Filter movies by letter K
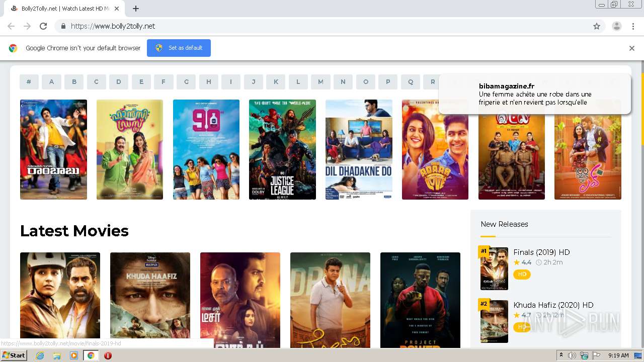 (276, 82)
